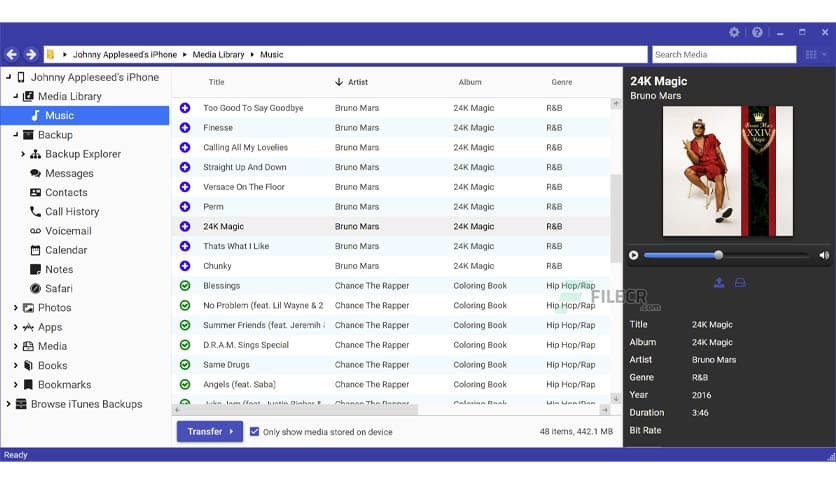The image size is (836, 484).
Task: Sort by the Artist column header
Action: coord(358,82)
